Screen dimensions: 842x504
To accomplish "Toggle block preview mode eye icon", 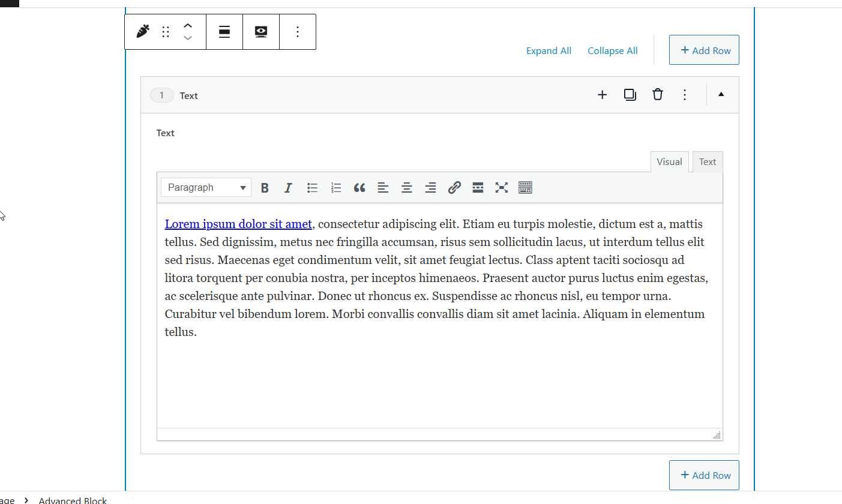I will pyautogui.click(x=261, y=32).
